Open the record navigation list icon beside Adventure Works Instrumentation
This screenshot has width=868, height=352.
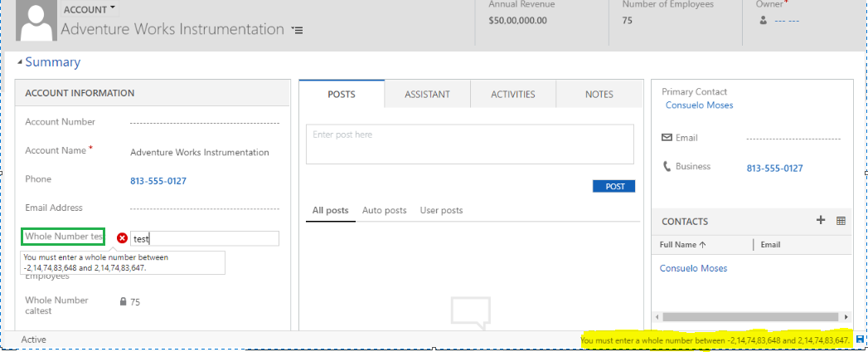pyautogui.click(x=298, y=30)
